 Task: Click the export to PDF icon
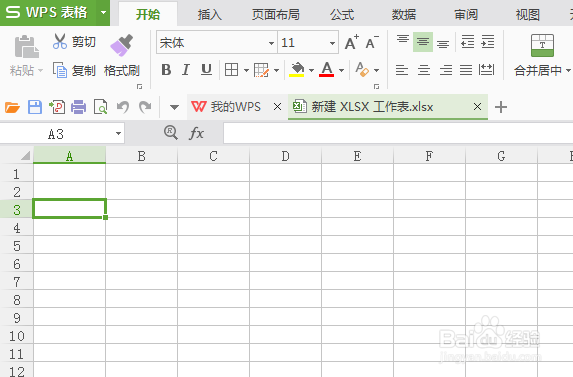click(57, 107)
